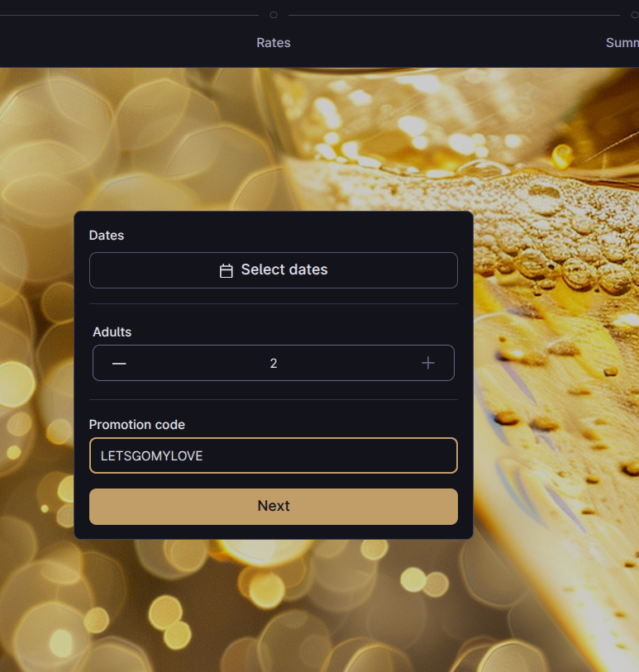
Task: Click the divider line below Select dates
Action: (274, 303)
